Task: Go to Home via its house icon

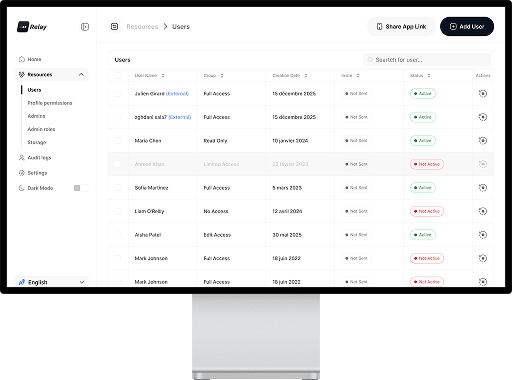Action: (22, 59)
